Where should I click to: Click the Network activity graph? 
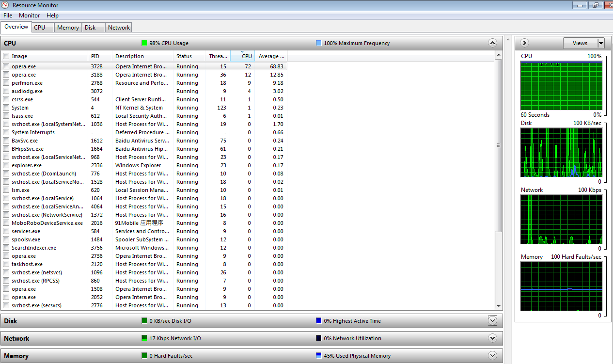(x=561, y=220)
